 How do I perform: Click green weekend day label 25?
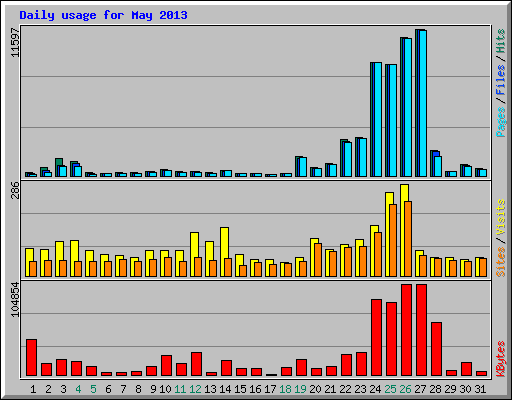click(390, 389)
